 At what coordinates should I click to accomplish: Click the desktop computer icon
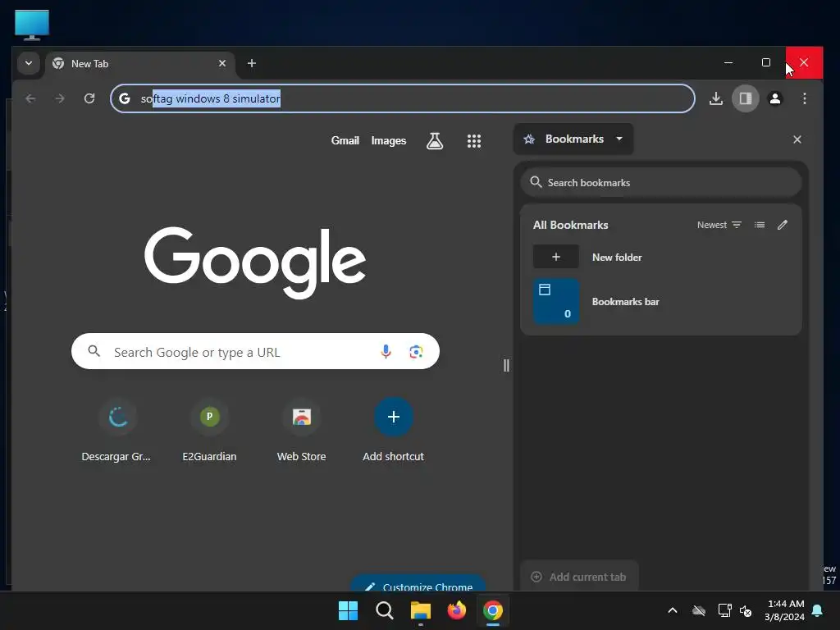click(32, 25)
